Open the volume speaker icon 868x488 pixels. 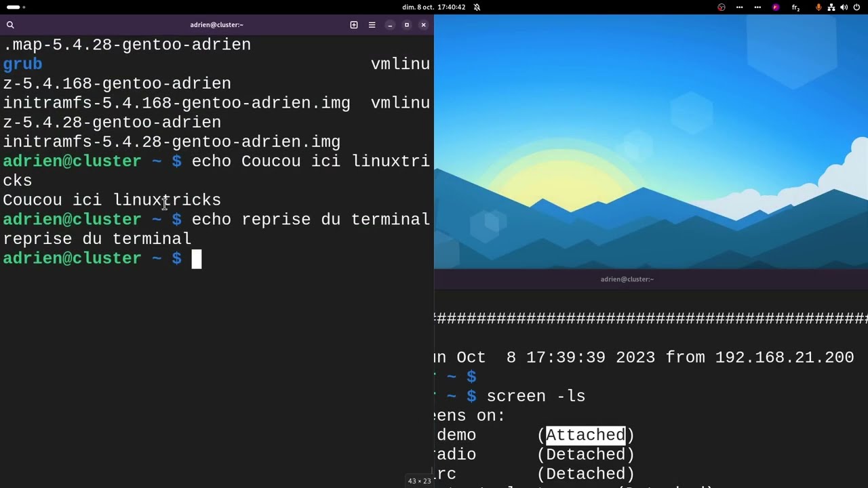[844, 7]
